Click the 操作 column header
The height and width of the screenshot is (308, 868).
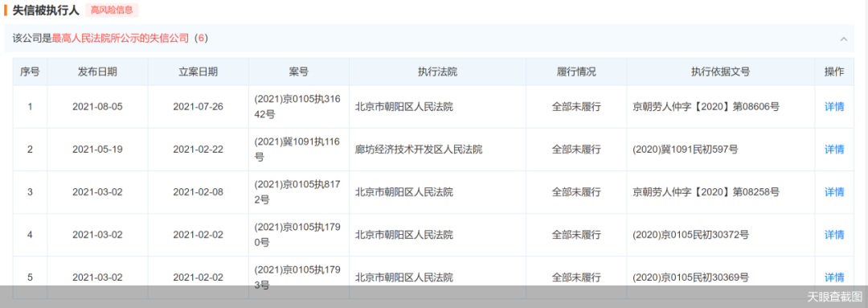click(x=834, y=72)
